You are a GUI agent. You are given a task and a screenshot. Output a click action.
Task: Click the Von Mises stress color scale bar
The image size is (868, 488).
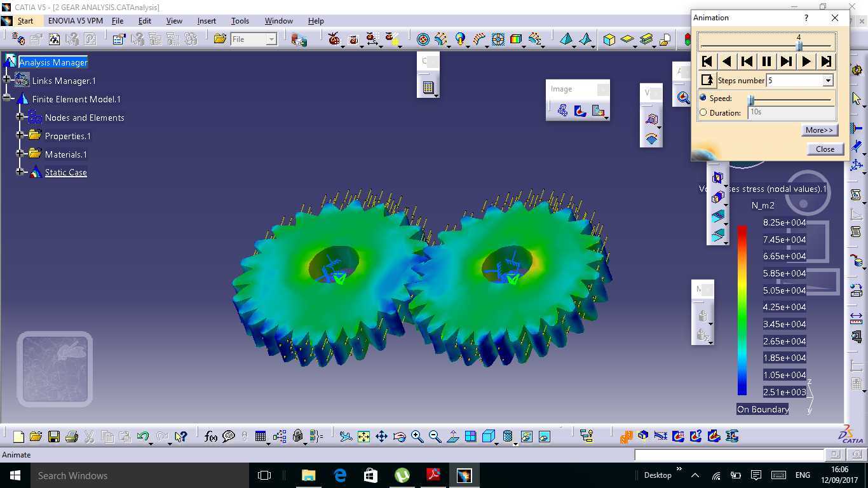pos(742,311)
